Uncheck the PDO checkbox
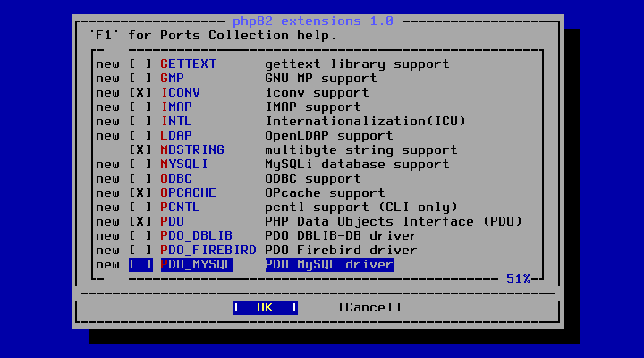This screenshot has height=358, width=644. click(x=140, y=222)
